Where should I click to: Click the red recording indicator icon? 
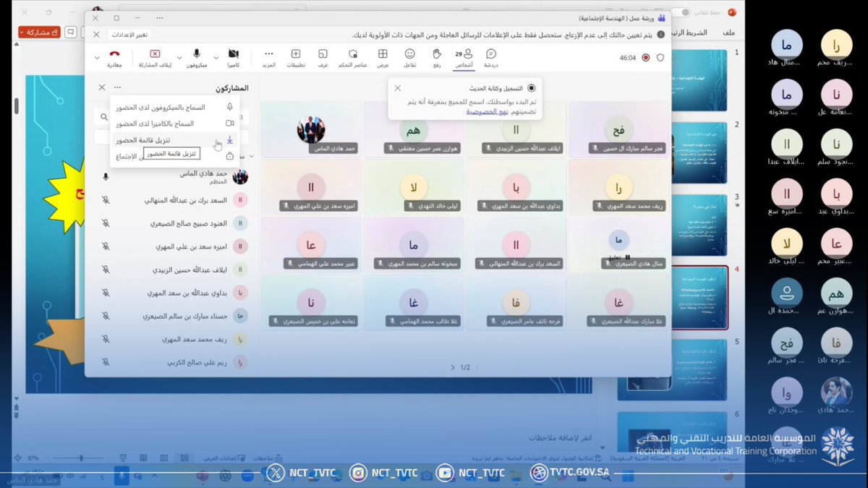coord(646,58)
